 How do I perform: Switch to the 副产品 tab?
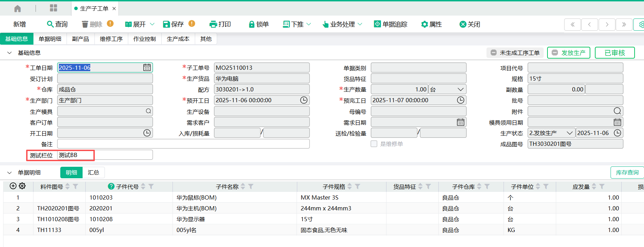pos(80,39)
